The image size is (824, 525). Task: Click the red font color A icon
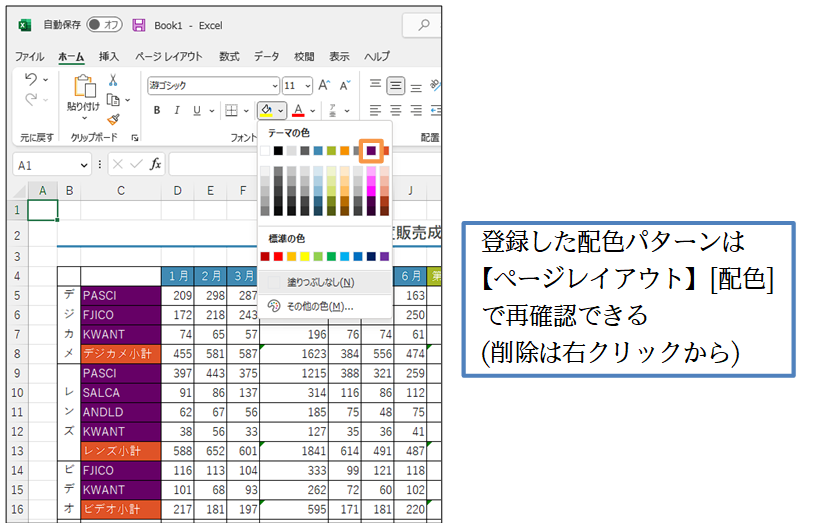point(298,110)
